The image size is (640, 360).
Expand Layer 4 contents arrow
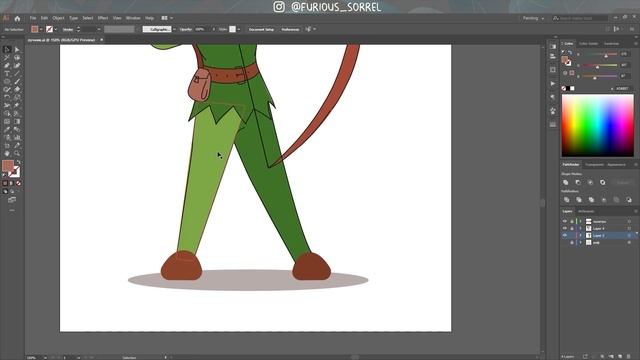tap(580, 229)
